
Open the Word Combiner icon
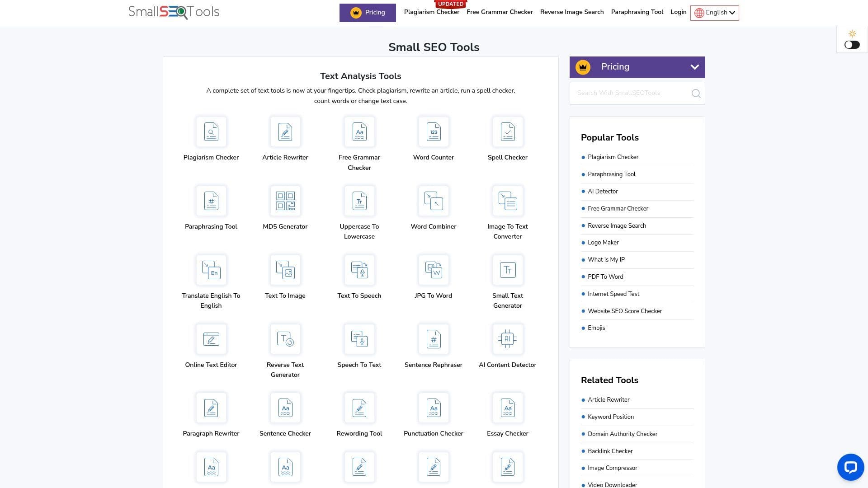click(434, 201)
